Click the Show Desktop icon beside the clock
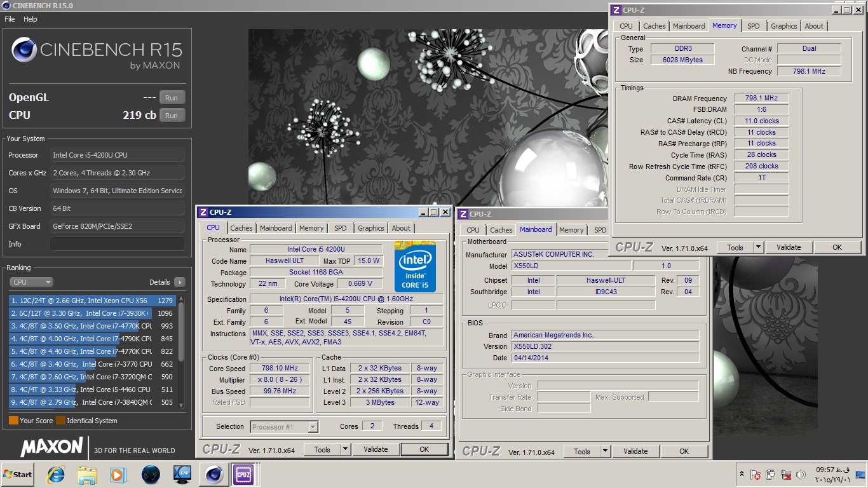The height and width of the screenshot is (488, 868). pos(860,475)
